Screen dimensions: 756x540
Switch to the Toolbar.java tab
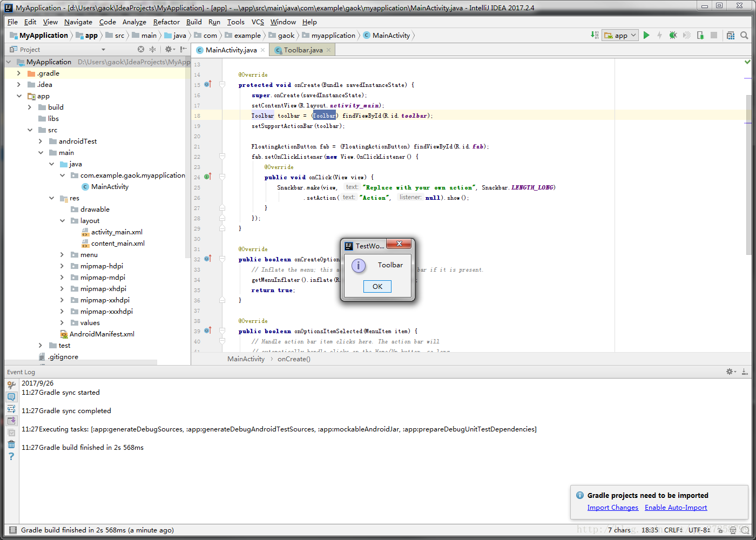click(303, 50)
